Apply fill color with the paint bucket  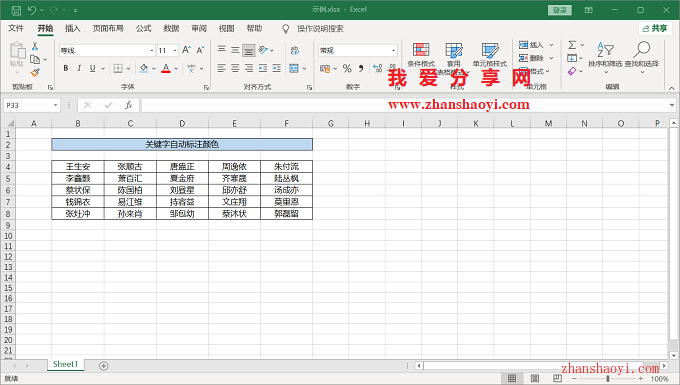click(x=144, y=68)
